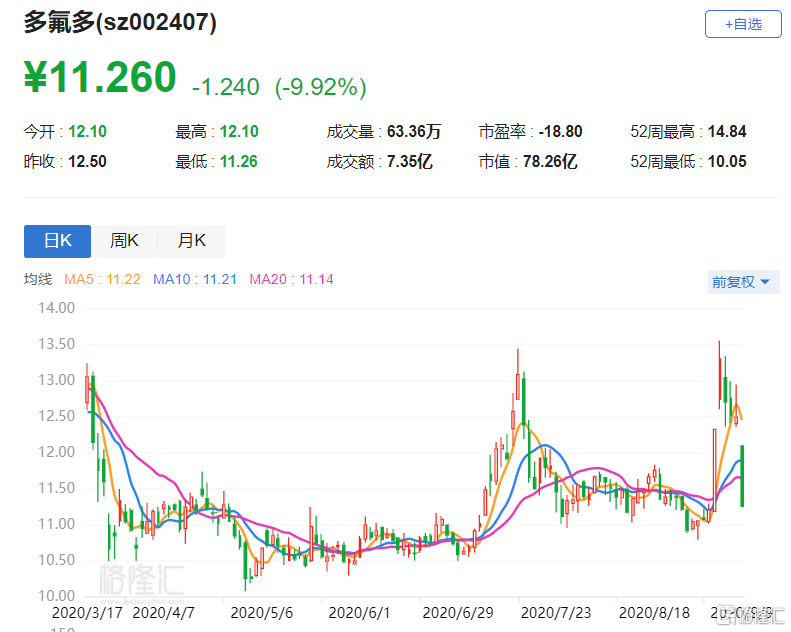The width and height of the screenshot is (791, 632).
Task: Click the 市值 value 78.26亿
Action: tap(550, 161)
